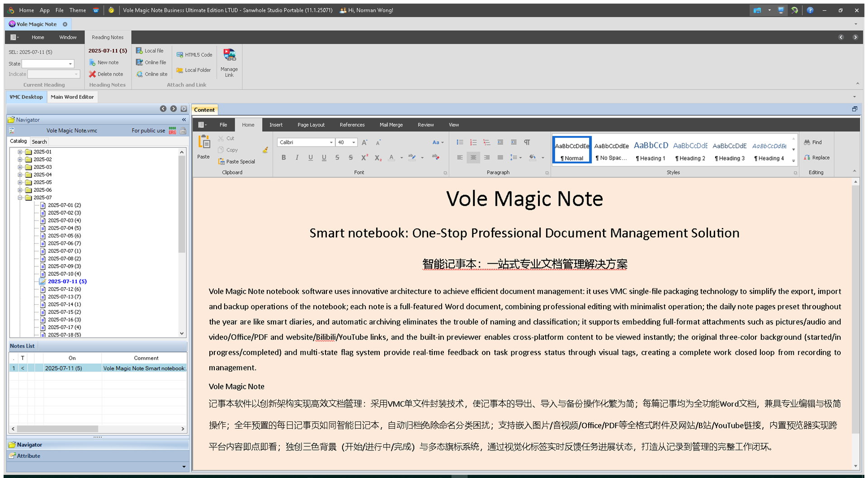Attach an Online file
This screenshot has height=478, width=868.
(x=151, y=62)
